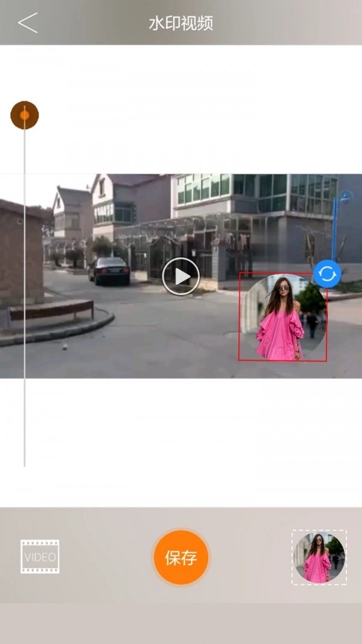Tap the blue rotate handle on the watermark
Screen dimensions: 362x644
327,274
